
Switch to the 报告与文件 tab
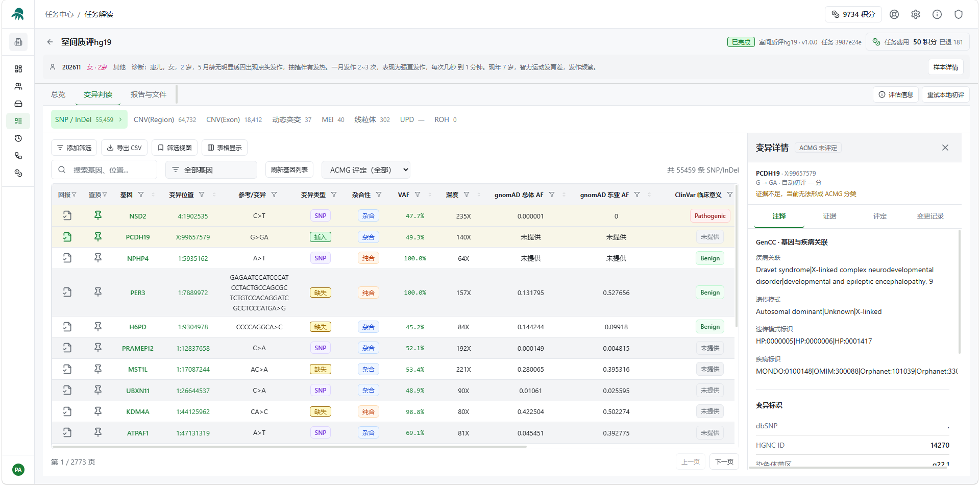pos(149,94)
